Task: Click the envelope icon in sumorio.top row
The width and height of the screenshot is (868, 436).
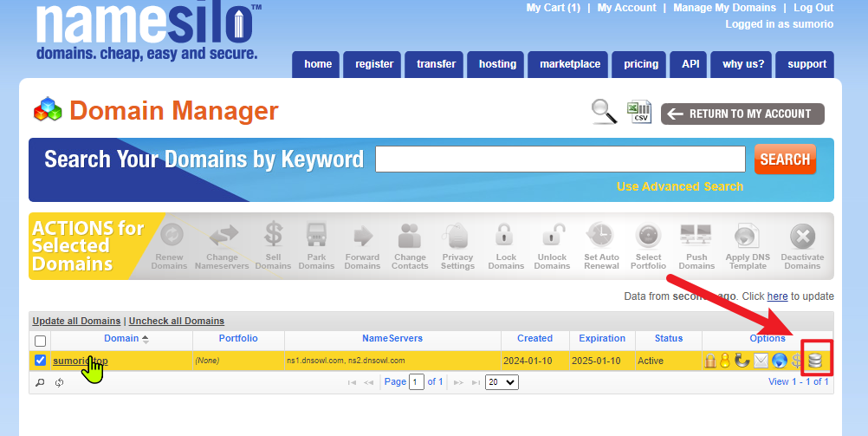Action: [761, 361]
